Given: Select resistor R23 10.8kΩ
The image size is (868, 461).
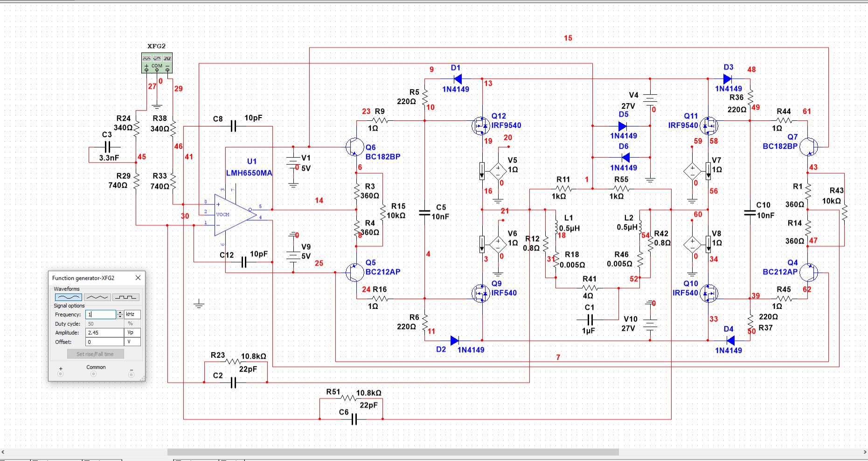Looking at the screenshot, I should [233, 362].
